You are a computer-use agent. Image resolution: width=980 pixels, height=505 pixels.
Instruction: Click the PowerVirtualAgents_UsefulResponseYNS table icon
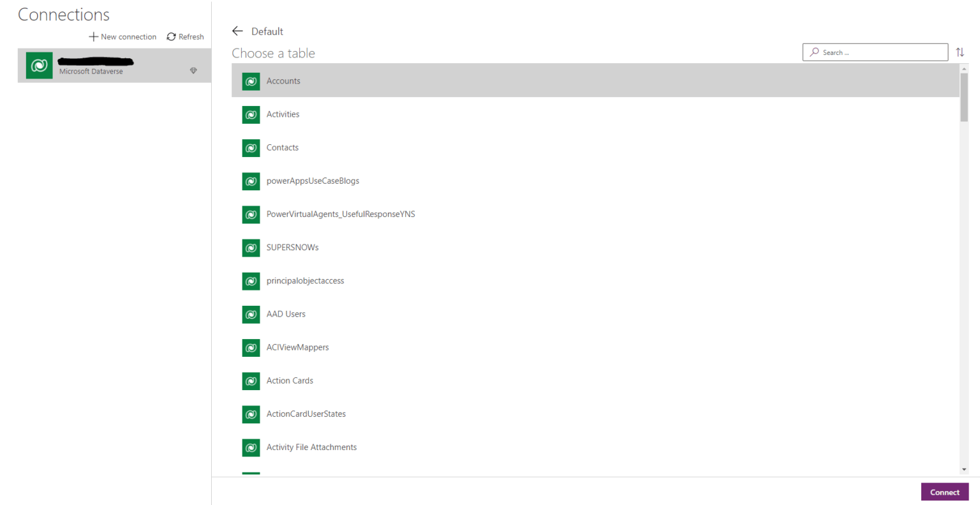[251, 215]
